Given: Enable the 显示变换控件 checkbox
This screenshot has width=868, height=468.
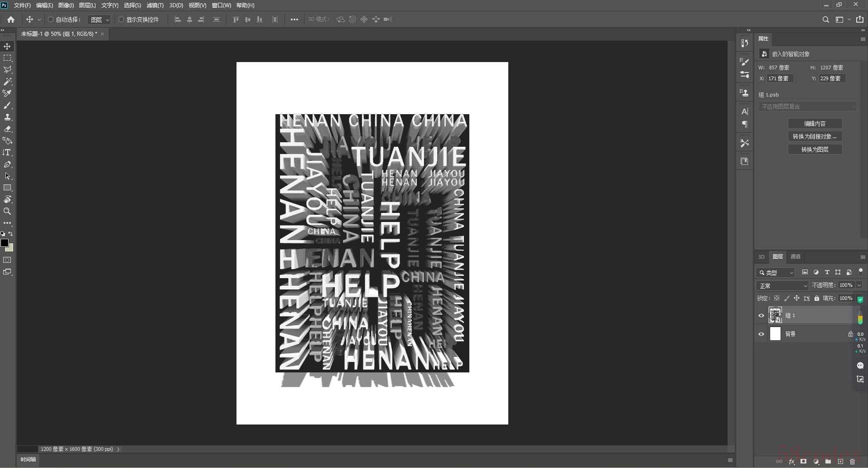Looking at the screenshot, I should 121,19.
